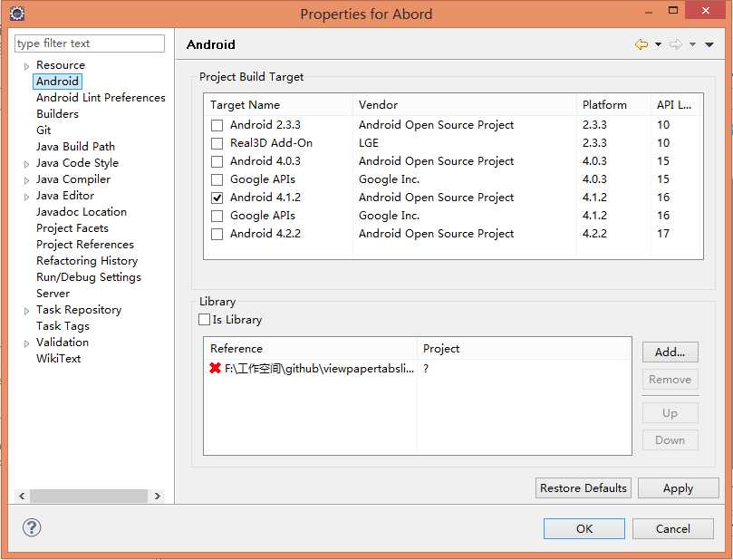Select Android in the properties tree
This screenshot has height=560, width=733.
[57, 82]
